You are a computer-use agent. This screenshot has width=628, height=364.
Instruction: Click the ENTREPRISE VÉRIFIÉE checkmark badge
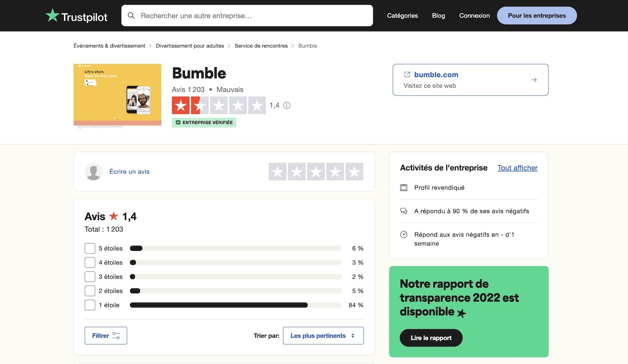(178, 122)
